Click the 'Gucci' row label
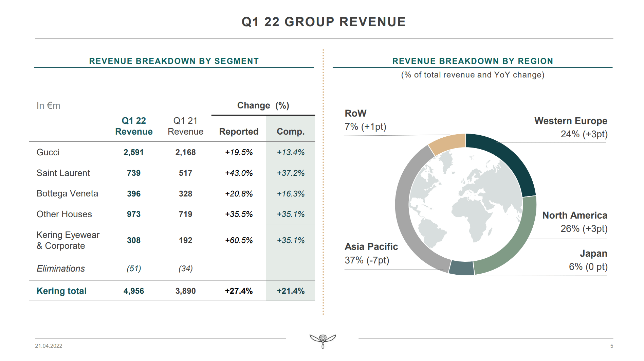Screen dimensions: 644x361 point(48,152)
